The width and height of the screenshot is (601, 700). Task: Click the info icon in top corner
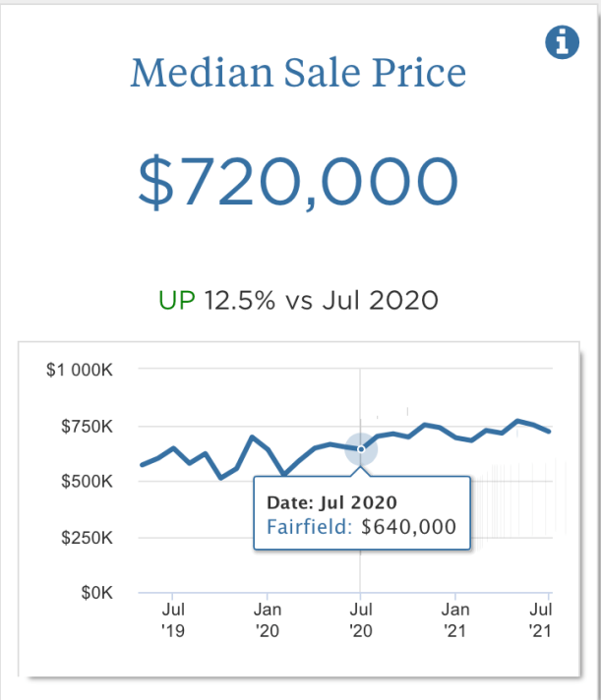pyautogui.click(x=562, y=42)
